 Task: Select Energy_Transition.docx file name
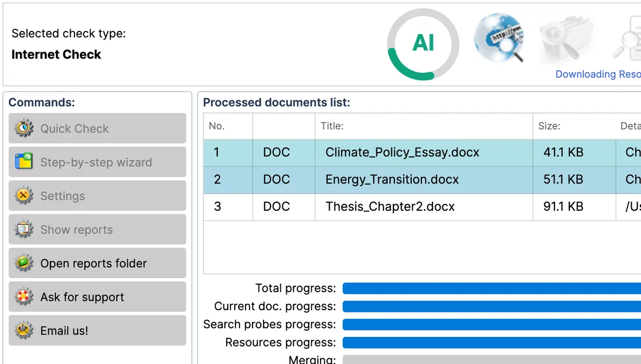tap(392, 179)
